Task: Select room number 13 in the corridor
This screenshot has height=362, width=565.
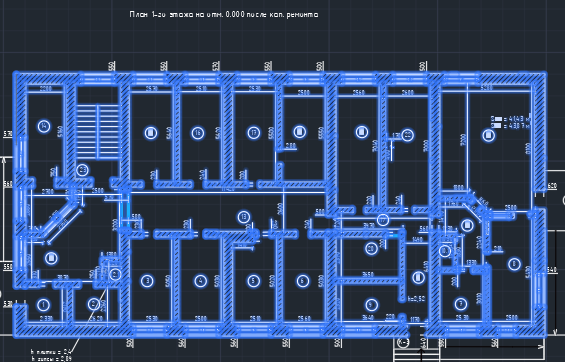Action: [244, 217]
